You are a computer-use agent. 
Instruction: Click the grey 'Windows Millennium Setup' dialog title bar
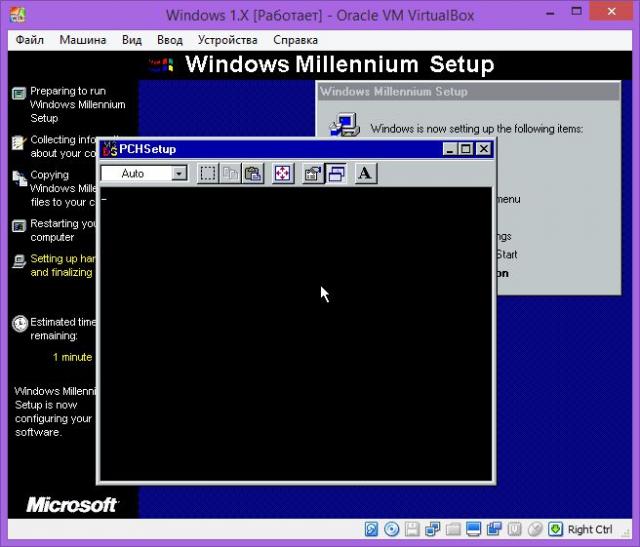pos(469,91)
